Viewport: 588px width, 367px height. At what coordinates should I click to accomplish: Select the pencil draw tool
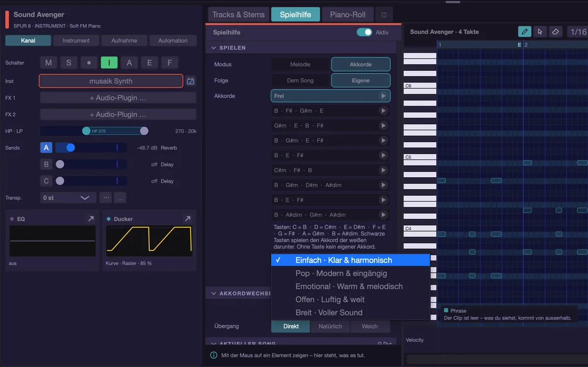[525, 32]
